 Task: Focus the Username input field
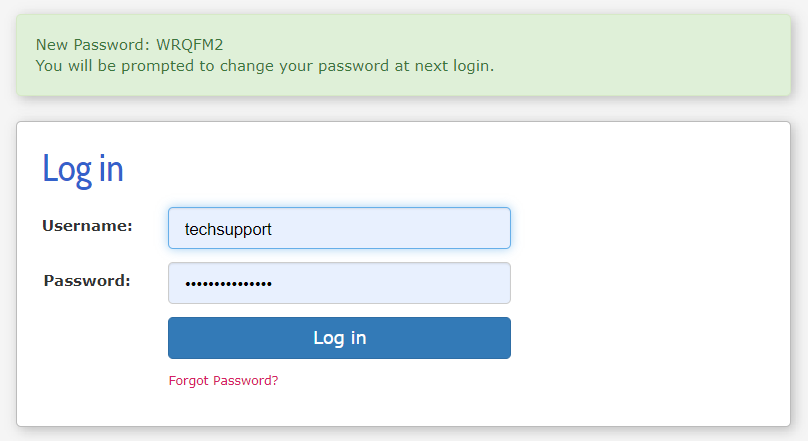click(339, 228)
